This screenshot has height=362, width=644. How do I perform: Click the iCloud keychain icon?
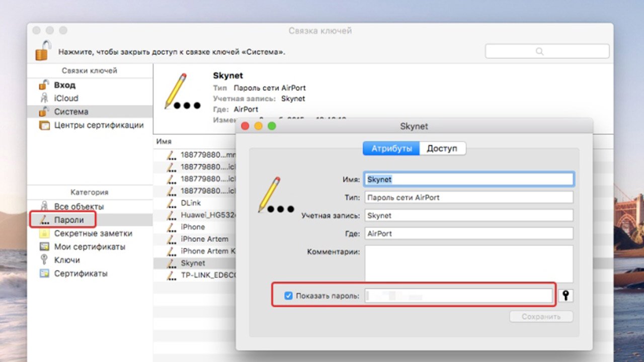point(44,98)
